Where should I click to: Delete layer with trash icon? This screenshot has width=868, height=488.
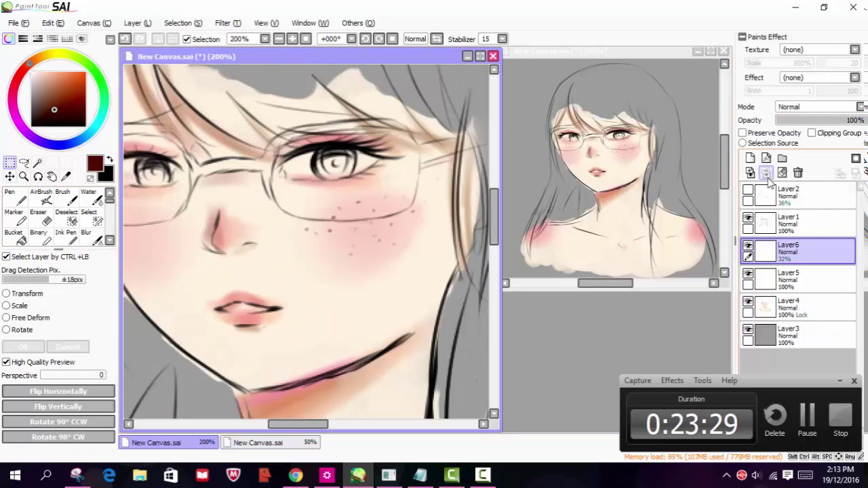(x=798, y=174)
